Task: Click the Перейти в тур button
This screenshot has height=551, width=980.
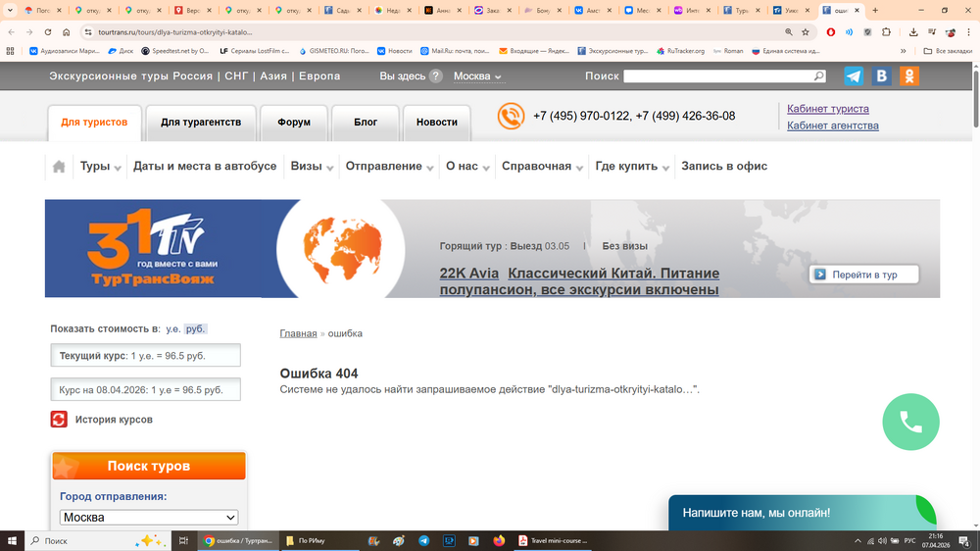Action: point(864,275)
